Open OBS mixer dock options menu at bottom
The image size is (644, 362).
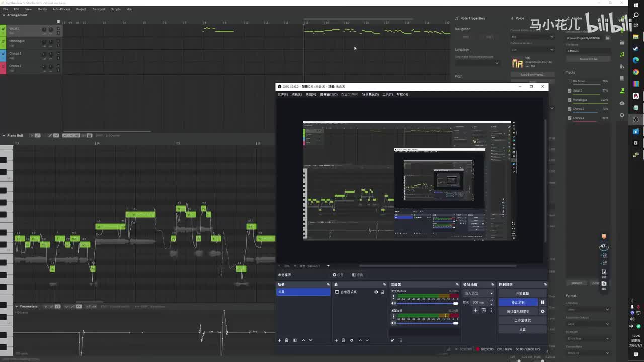point(401,340)
